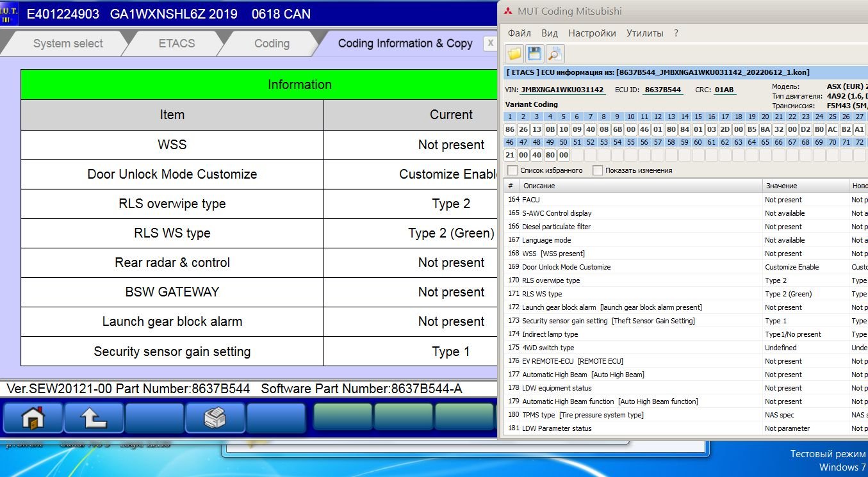Click the # column header
The image size is (868, 477).
512,186
